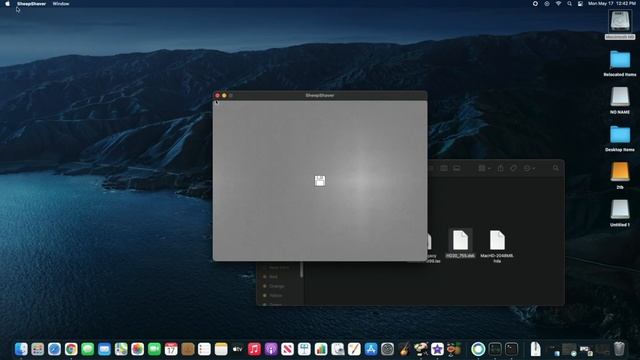Open Safari from the Dock
The image size is (640, 360).
click(54, 349)
